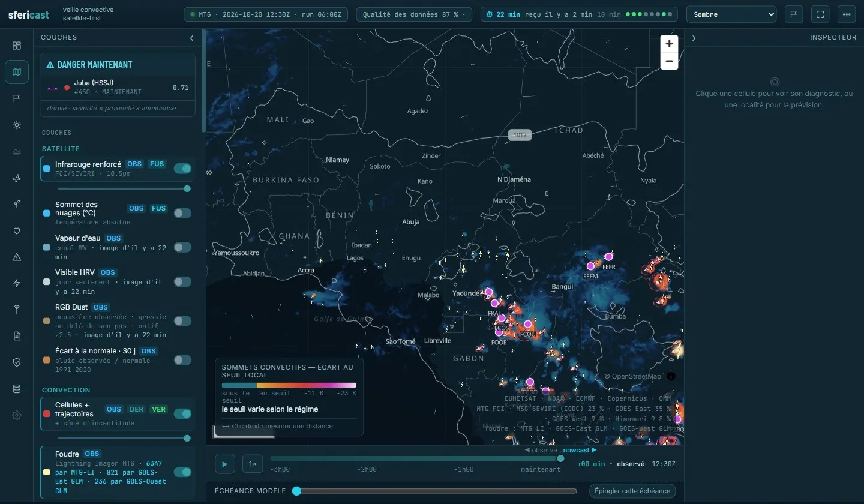The width and height of the screenshot is (864, 504).
Task: Enable the RGB Dust layer
Action: click(x=182, y=321)
